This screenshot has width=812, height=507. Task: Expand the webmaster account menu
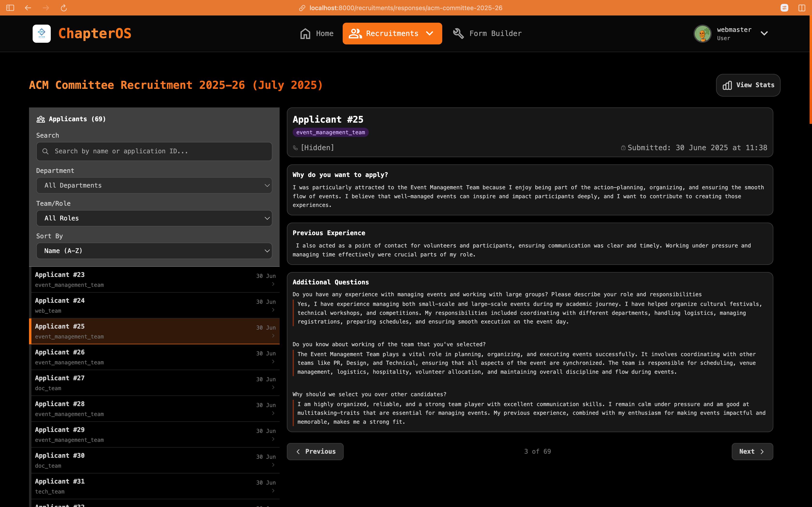pos(764,33)
